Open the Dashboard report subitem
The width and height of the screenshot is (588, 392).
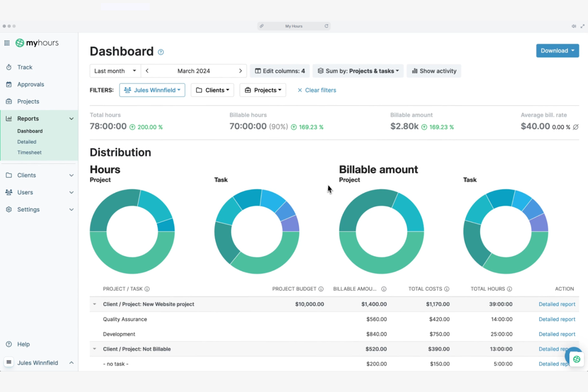coord(30,131)
